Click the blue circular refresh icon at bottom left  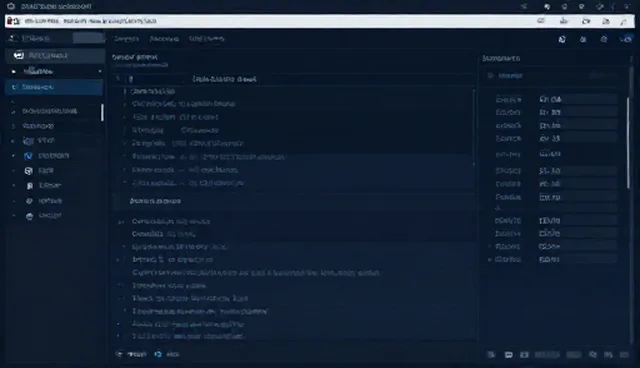[158, 354]
